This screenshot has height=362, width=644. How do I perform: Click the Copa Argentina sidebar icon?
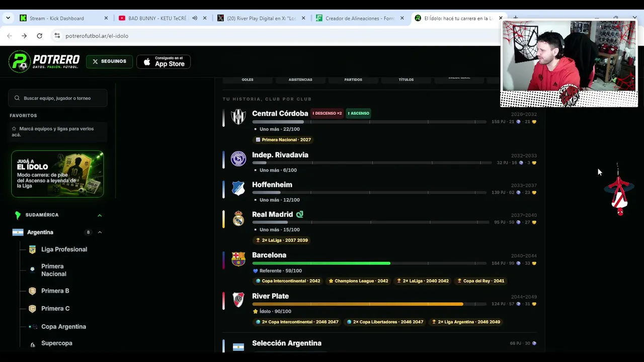coord(33,327)
